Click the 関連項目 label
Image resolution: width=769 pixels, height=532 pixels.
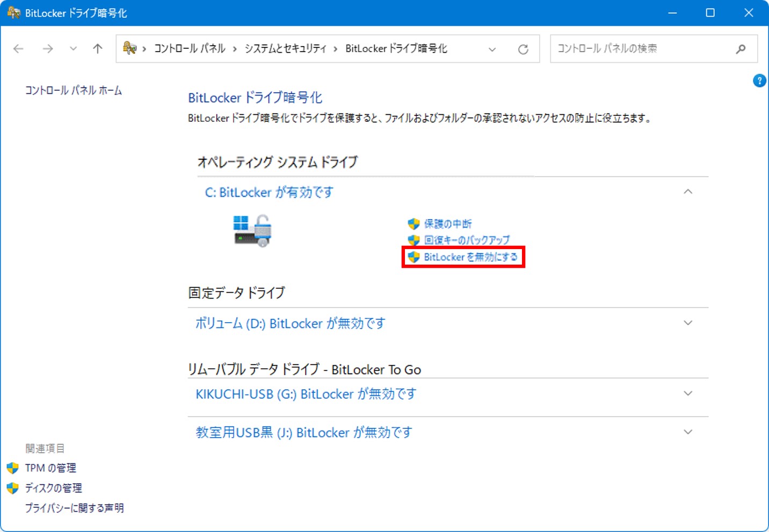[45, 448]
